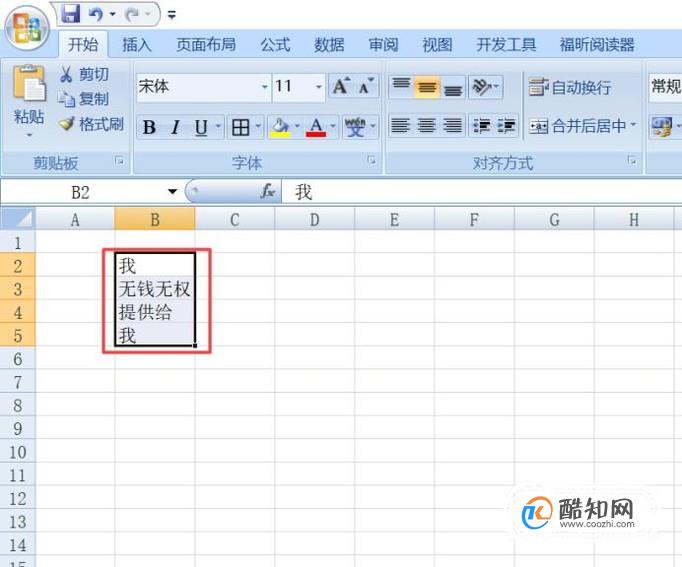Screen dimensions: 682x567
Task: Open the 剪贴板 dialog launcher
Action: pos(119,161)
